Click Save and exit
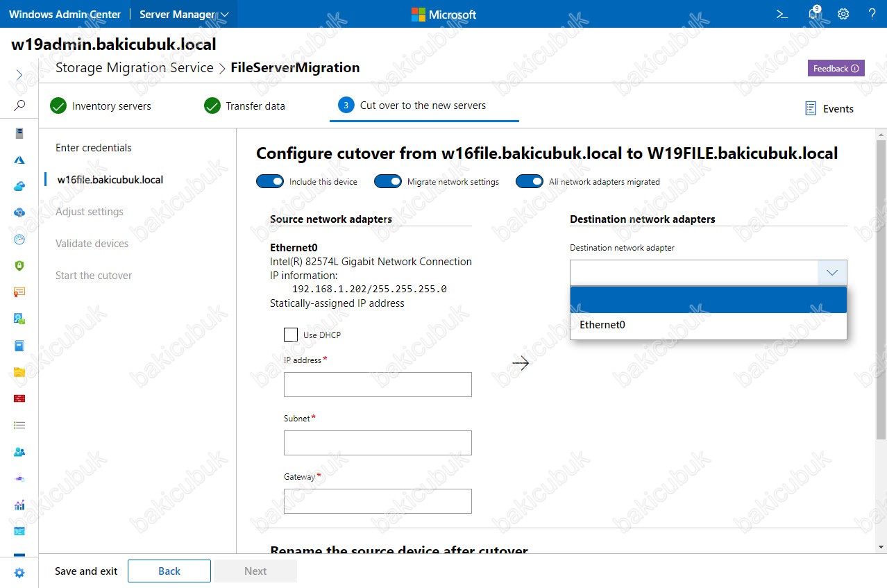This screenshot has width=887, height=588. pyautogui.click(x=86, y=571)
